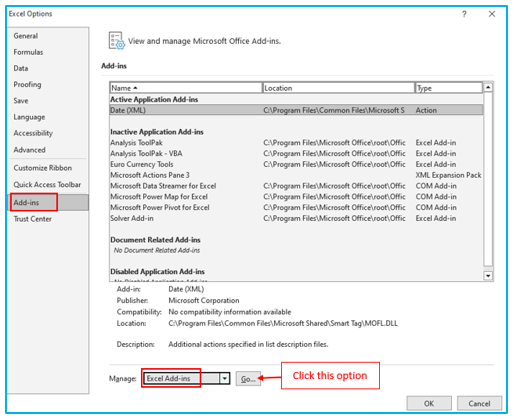Open the Save options category
The image size is (514, 420).
21,101
